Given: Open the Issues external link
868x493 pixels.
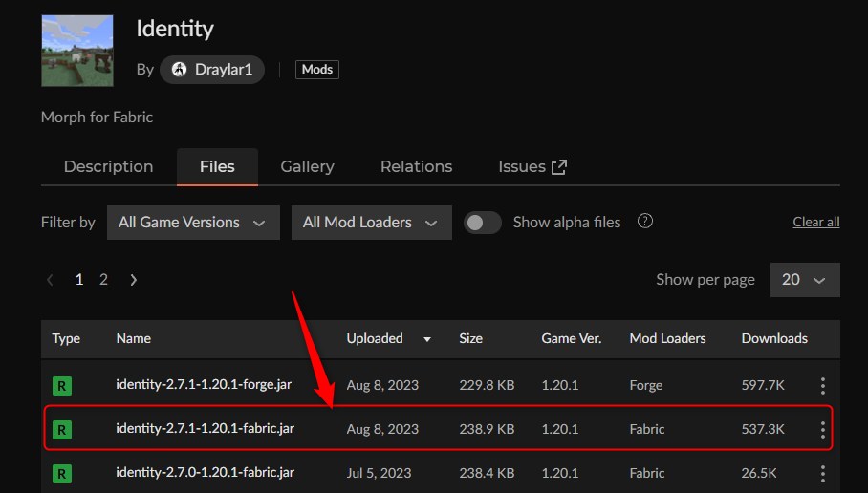Looking at the screenshot, I should tap(532, 166).
